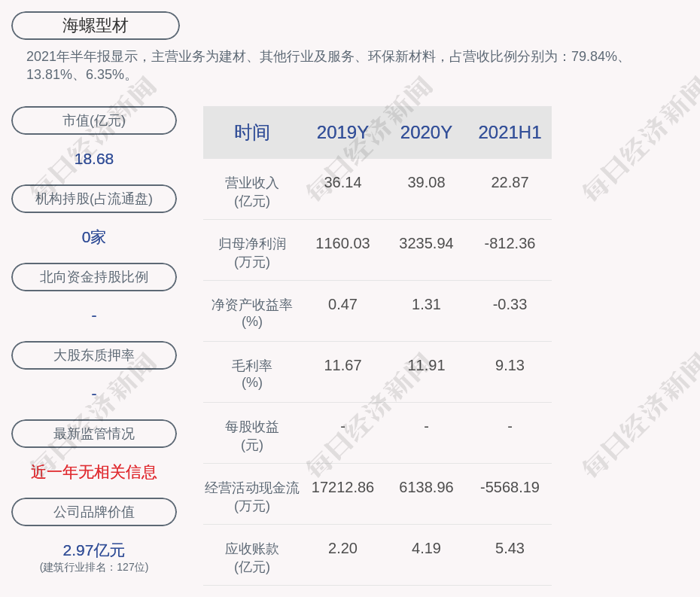The image size is (700, 597).
Task: Click the red 近一年无相关信息 text
Action: pos(94,472)
